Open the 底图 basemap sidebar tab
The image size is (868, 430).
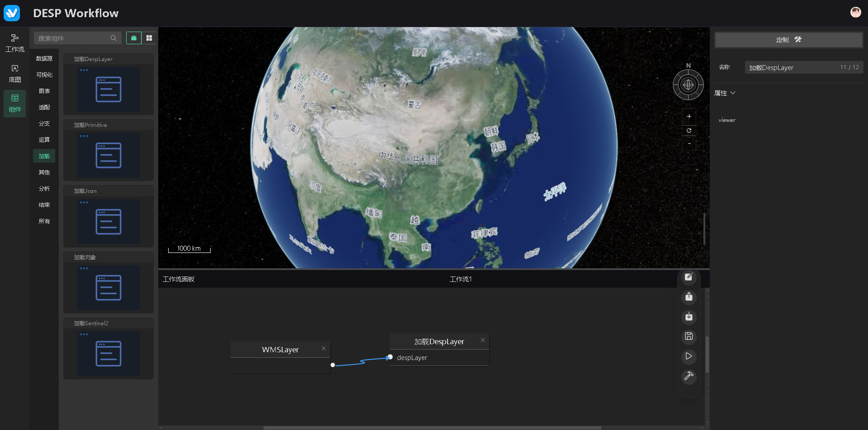click(14, 73)
